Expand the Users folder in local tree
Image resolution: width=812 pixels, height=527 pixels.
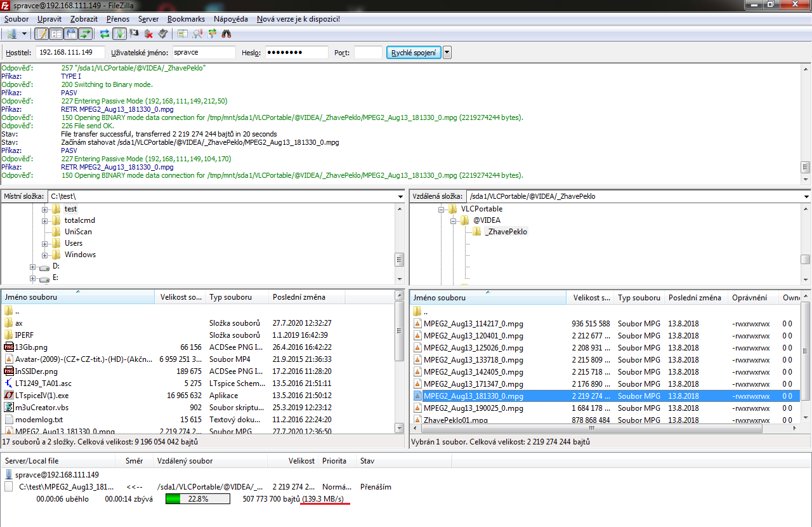(x=45, y=243)
